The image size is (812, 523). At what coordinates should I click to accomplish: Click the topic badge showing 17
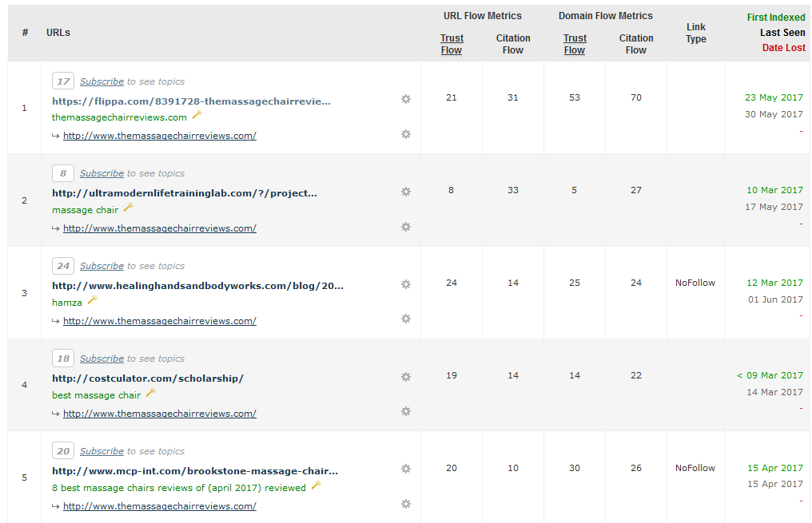(63, 81)
